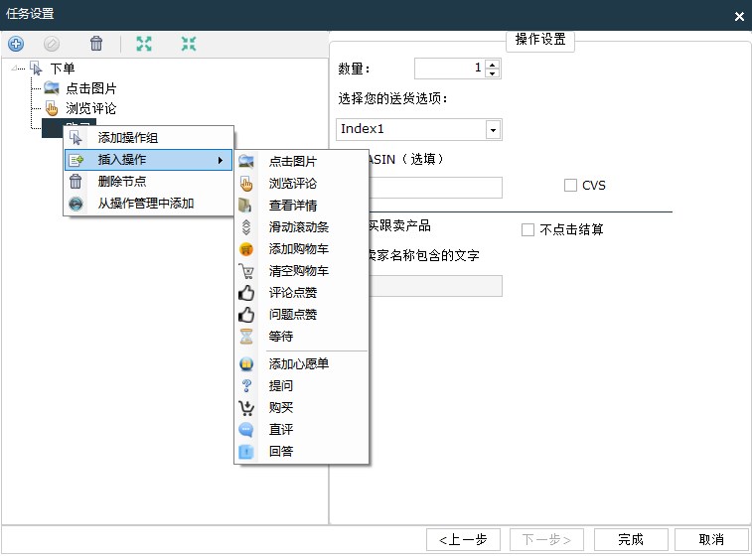Select 问题点赞 in the submenu
This screenshot has height=560, width=752.
pyautogui.click(x=301, y=315)
